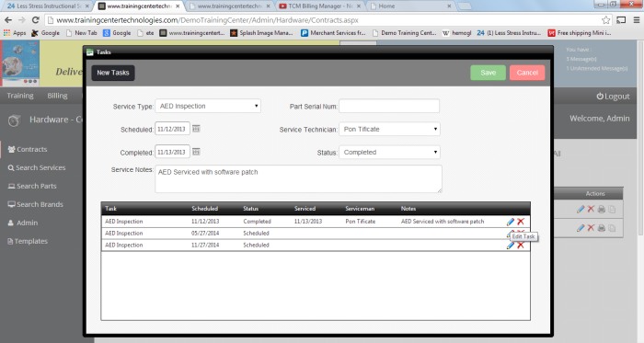Create a new task with New Tasks
644x343 pixels.
(113, 73)
